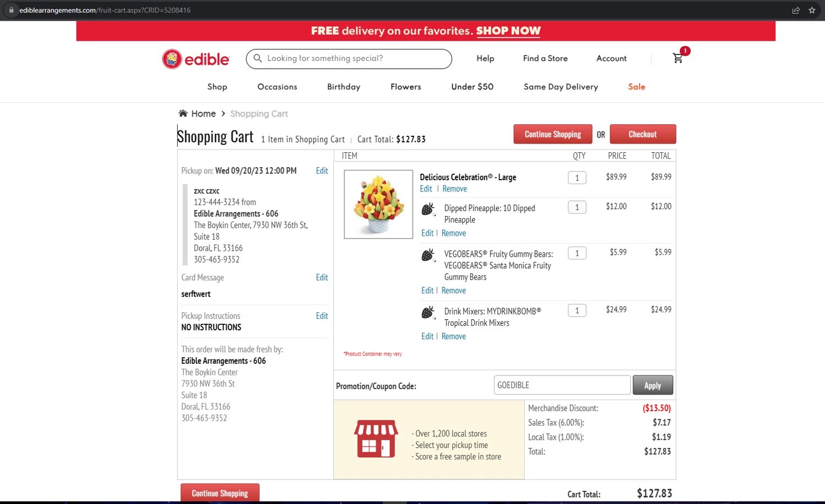Remove the Dipped Pineapple add-on
The image size is (825, 504).
point(454,233)
